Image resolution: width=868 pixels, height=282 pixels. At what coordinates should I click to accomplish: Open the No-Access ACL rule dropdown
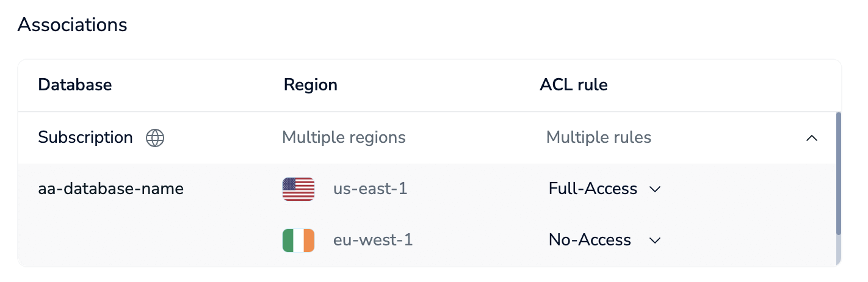[x=604, y=240]
